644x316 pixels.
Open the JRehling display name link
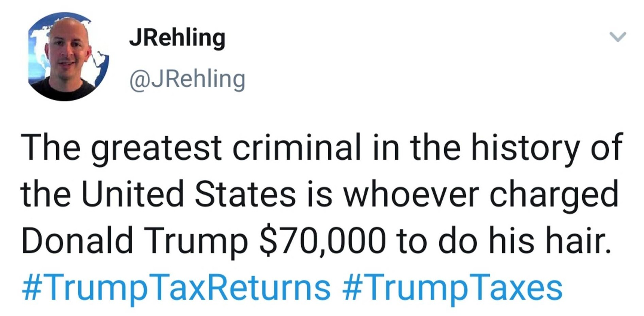point(177,38)
